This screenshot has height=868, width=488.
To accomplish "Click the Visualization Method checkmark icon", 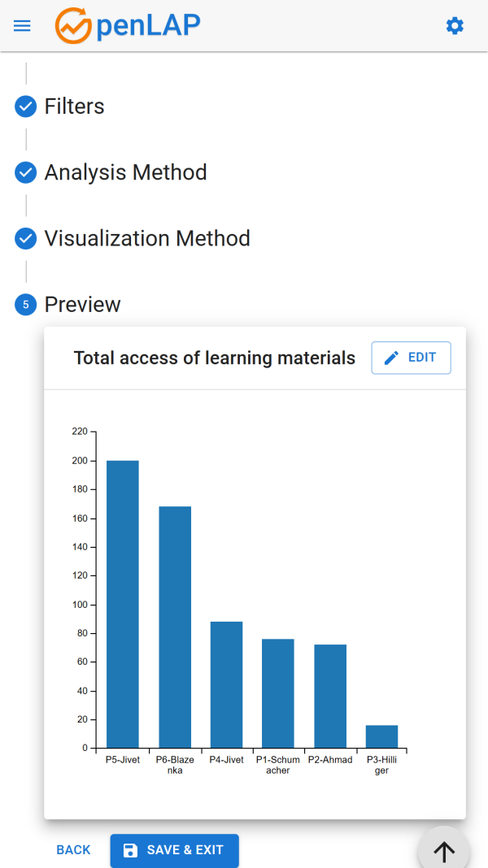I will click(x=26, y=238).
